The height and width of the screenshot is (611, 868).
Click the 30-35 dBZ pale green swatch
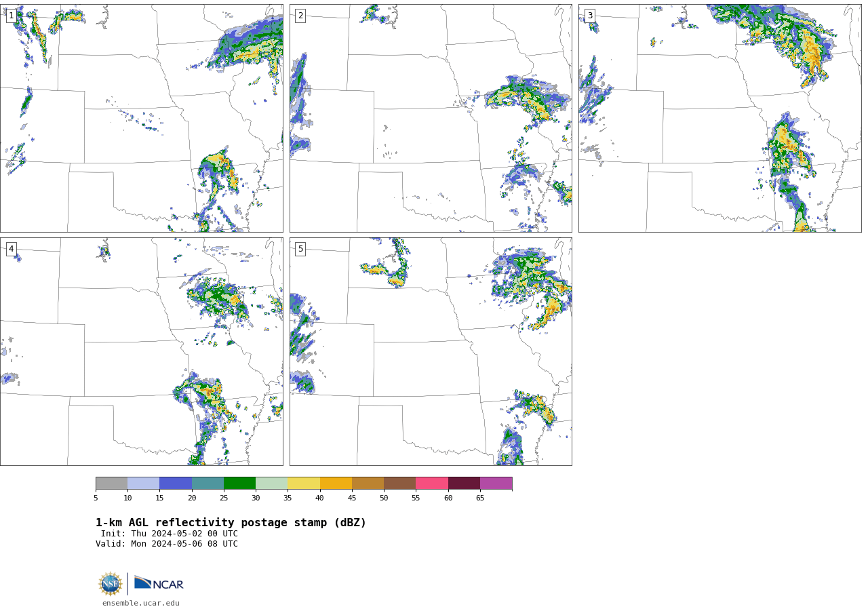[272, 484]
